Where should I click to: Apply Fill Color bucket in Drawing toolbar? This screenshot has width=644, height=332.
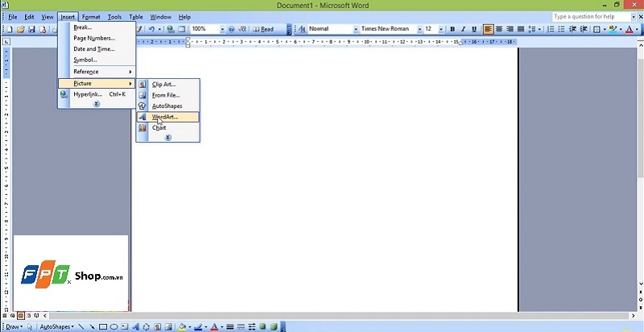pyautogui.click(x=182, y=327)
